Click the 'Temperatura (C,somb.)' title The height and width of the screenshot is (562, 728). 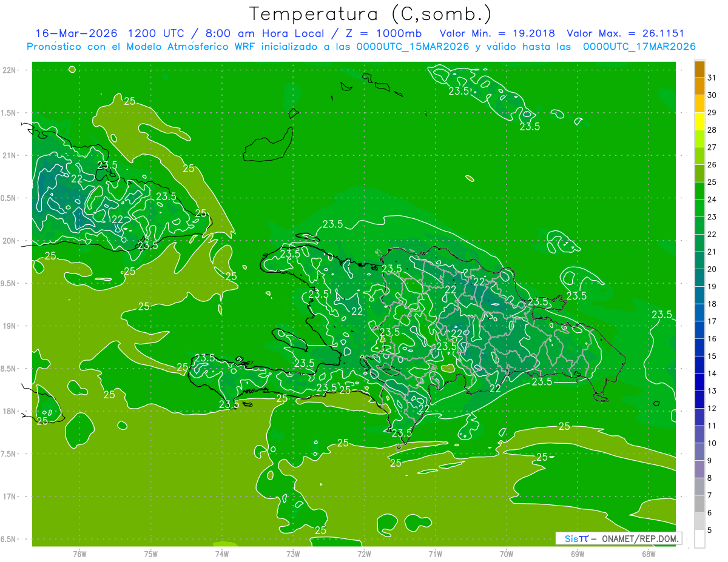(x=370, y=14)
